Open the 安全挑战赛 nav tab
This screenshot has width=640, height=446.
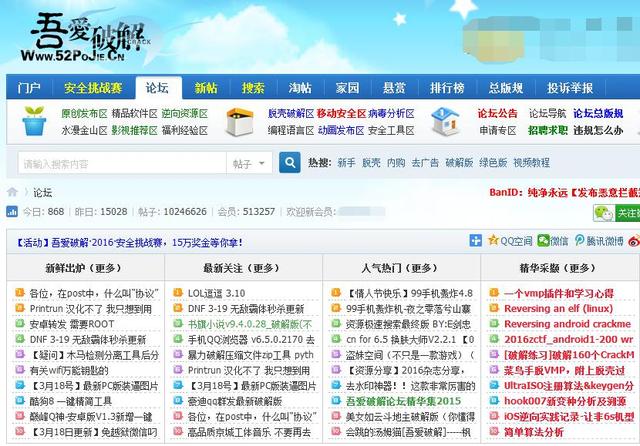pyautogui.click(x=93, y=88)
